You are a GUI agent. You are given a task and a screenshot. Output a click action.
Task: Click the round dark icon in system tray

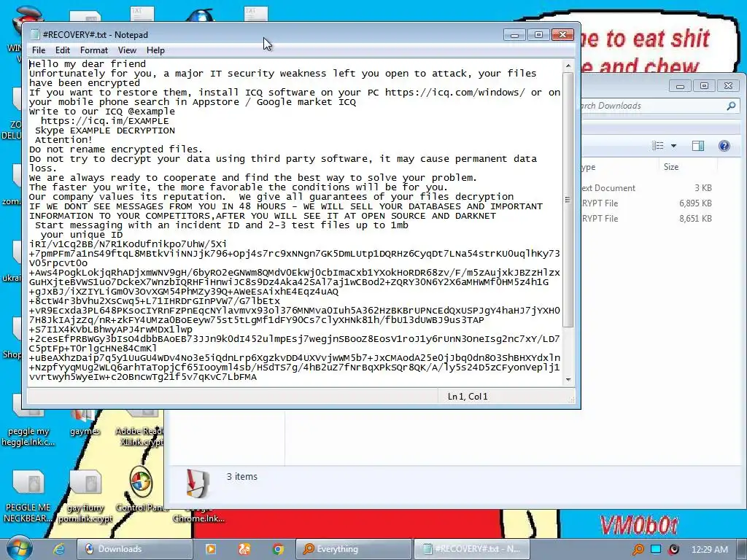point(673,549)
